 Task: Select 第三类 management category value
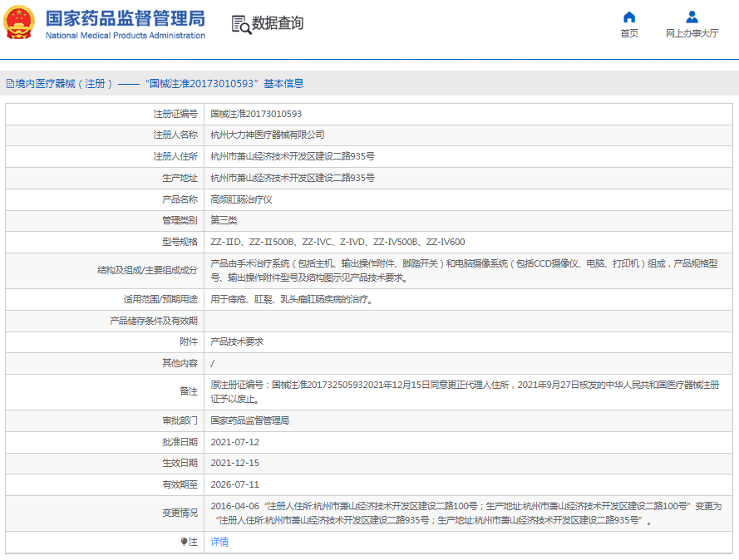(224, 220)
